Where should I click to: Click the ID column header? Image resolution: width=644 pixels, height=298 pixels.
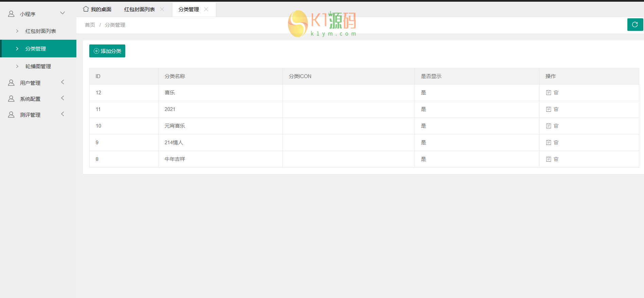pyautogui.click(x=124, y=76)
